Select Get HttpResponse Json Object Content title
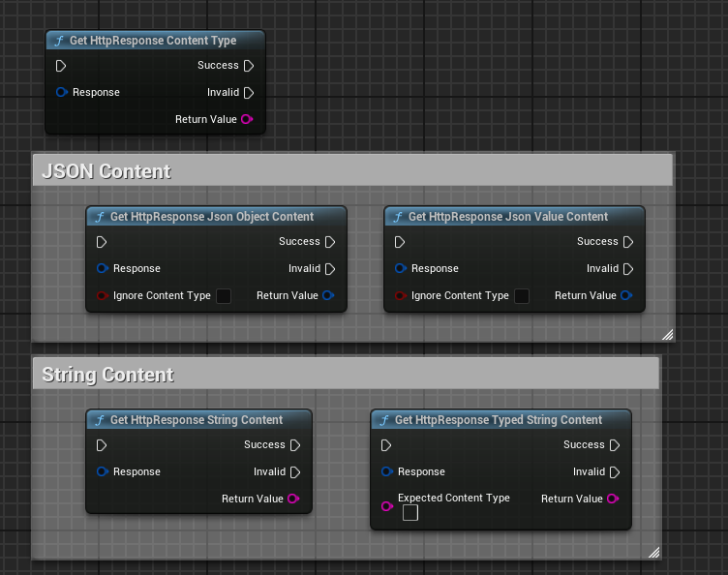Screen dimensions: 728x575 (x=211, y=217)
